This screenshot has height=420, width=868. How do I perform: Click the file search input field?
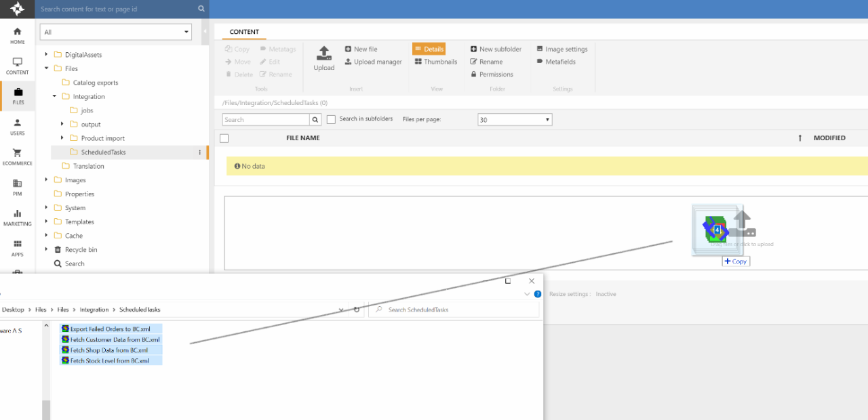pos(266,120)
